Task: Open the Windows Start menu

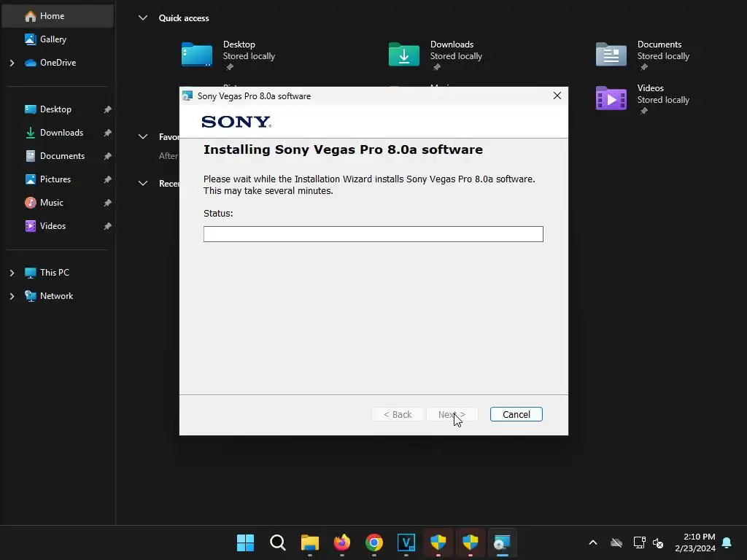Action: (x=245, y=542)
